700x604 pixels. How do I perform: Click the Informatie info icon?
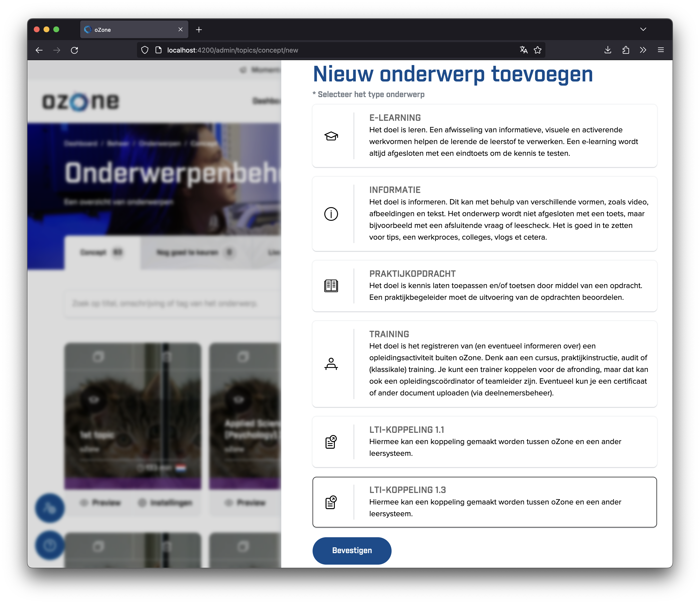pyautogui.click(x=331, y=214)
